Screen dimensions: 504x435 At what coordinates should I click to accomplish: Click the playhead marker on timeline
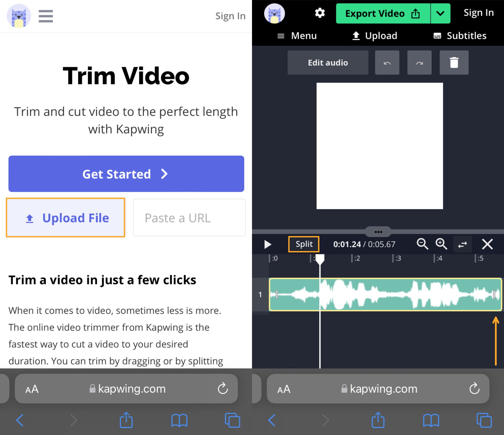coord(320,259)
